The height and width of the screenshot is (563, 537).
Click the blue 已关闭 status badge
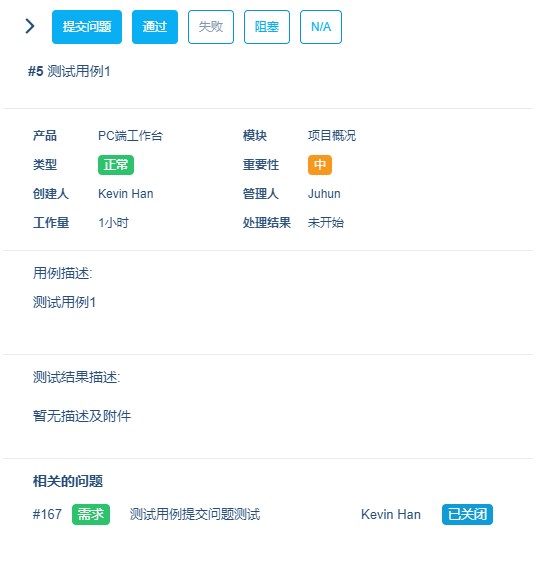tap(467, 515)
